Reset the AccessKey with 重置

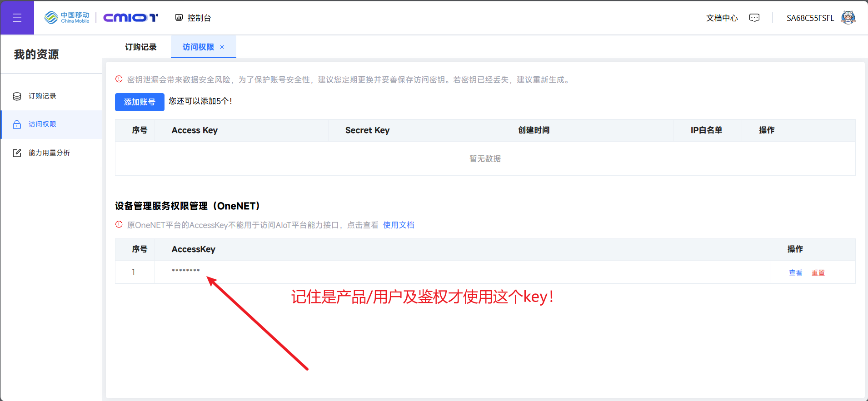click(818, 272)
